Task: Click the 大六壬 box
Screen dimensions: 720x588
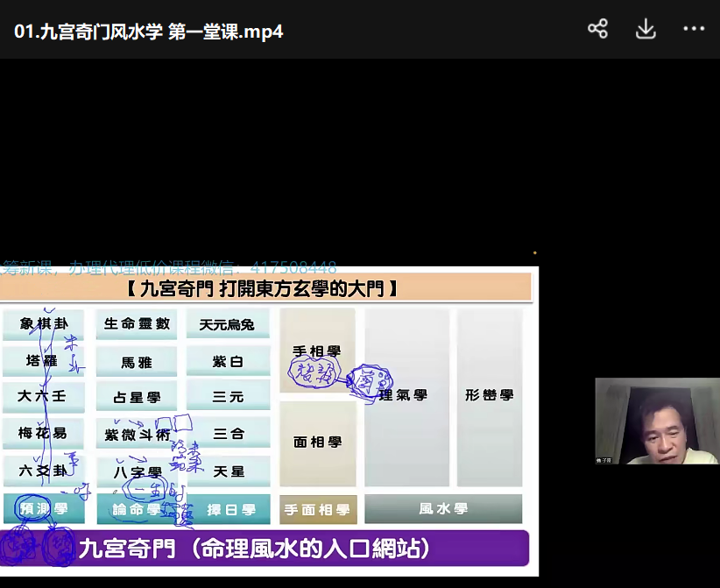Action: pyautogui.click(x=44, y=396)
